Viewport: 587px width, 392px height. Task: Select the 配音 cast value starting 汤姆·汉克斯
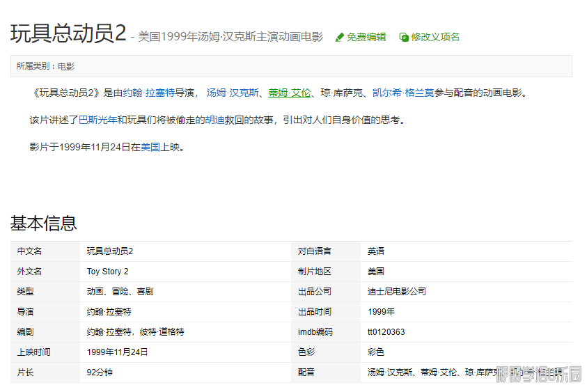[464, 373]
